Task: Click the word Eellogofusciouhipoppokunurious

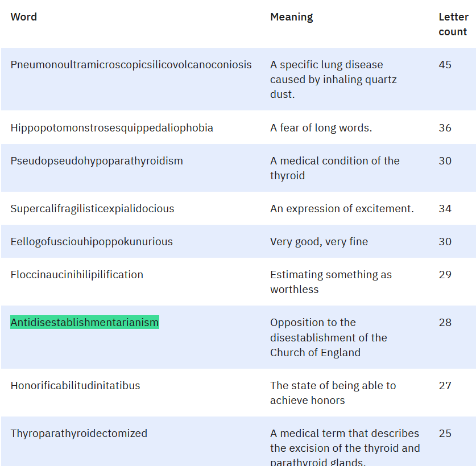Action: (x=92, y=242)
